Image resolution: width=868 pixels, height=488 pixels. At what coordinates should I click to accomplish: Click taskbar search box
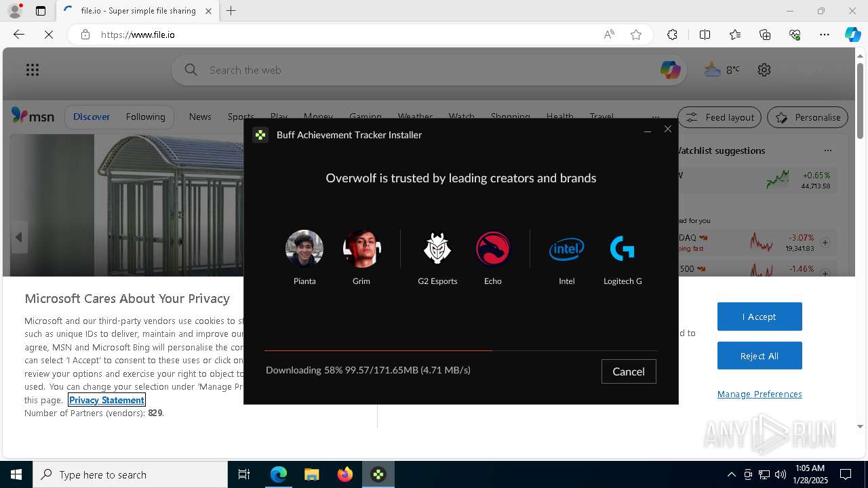tap(130, 474)
